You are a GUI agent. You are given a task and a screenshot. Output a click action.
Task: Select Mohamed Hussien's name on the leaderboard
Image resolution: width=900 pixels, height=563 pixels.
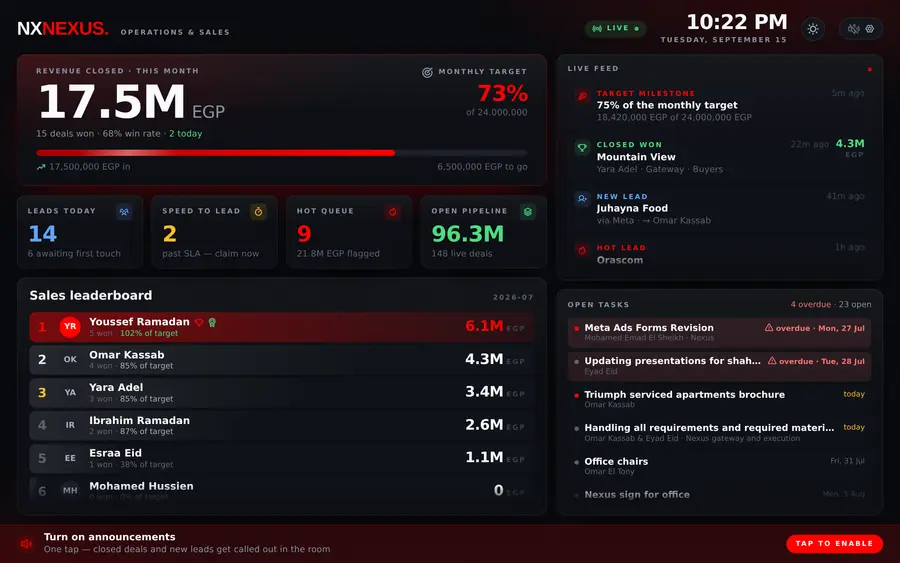click(x=141, y=486)
